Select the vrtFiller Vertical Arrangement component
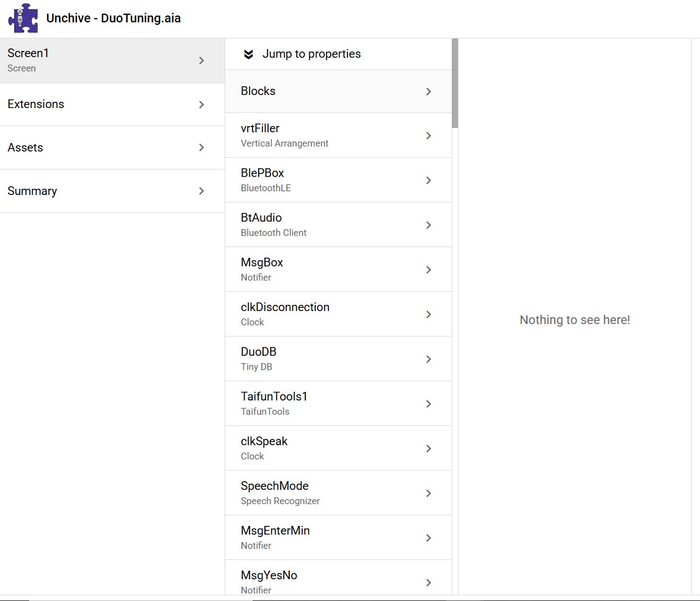 338,135
